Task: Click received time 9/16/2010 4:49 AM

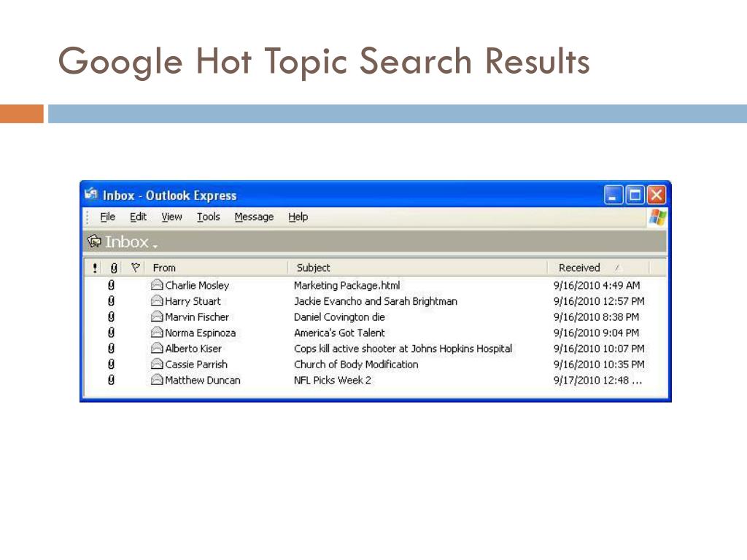Action: (x=597, y=285)
